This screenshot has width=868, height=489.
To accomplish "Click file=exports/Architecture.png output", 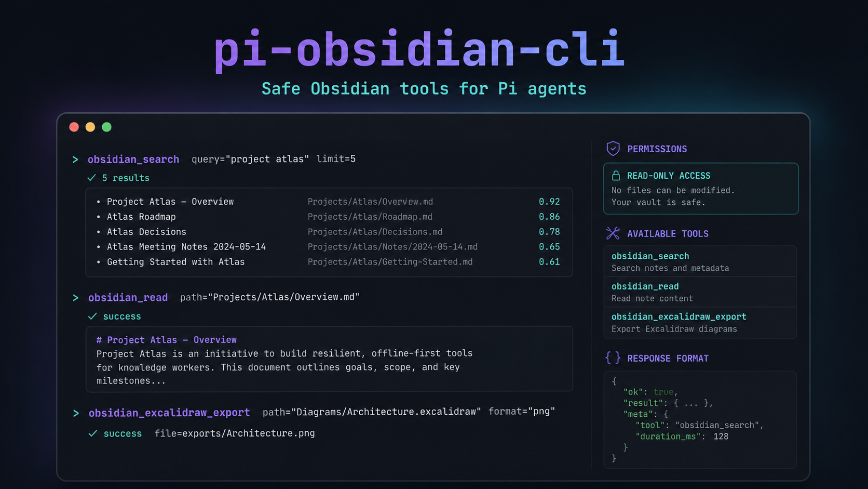I will tap(235, 433).
